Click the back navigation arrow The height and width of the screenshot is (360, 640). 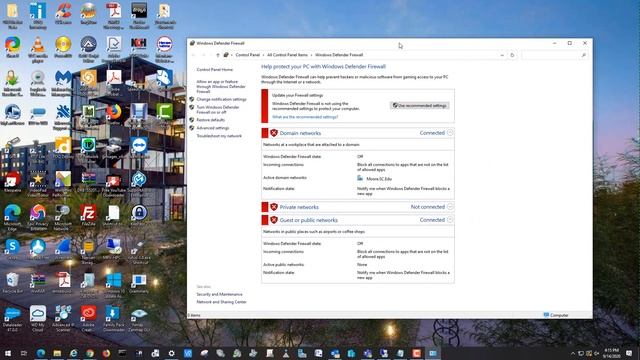click(x=193, y=55)
